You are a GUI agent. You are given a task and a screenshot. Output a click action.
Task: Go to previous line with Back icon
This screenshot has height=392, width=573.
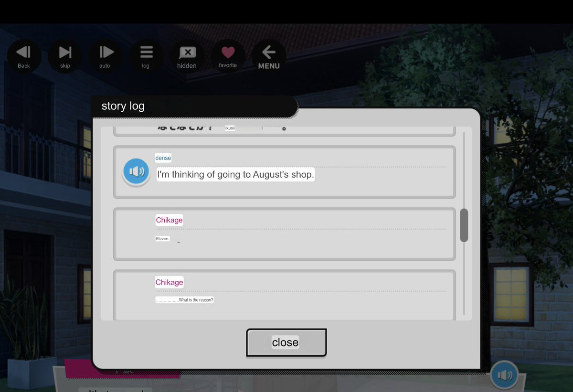coord(23,56)
